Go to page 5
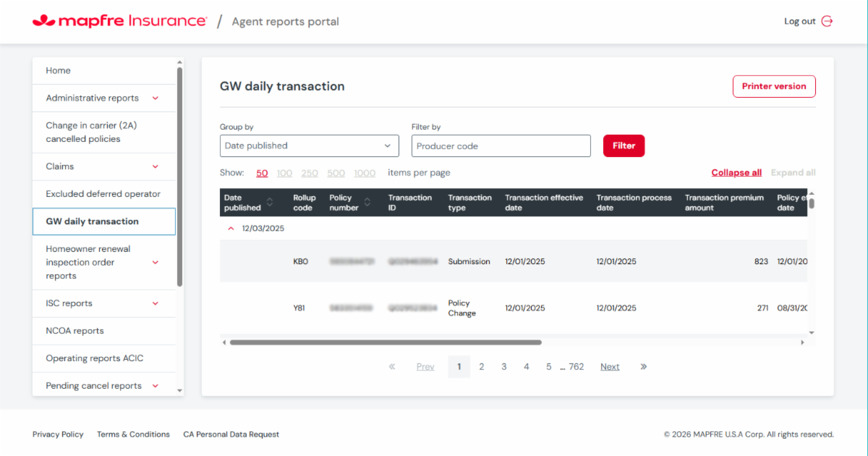 click(x=548, y=367)
